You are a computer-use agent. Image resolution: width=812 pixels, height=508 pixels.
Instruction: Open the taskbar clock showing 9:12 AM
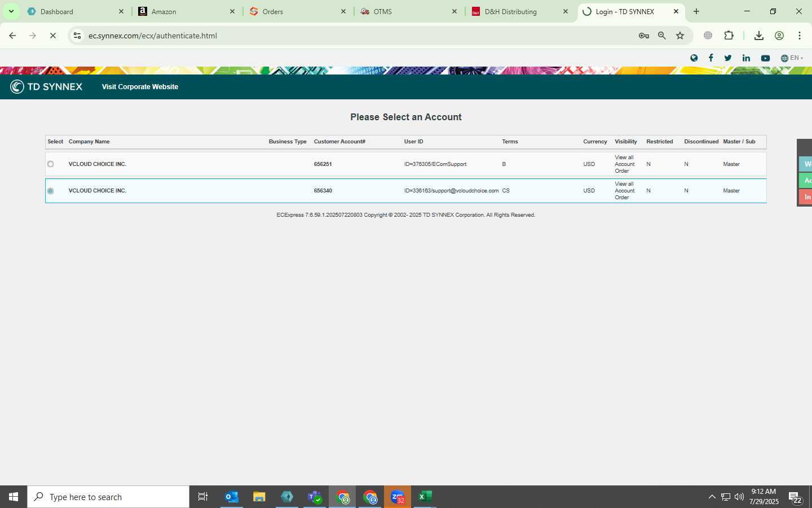click(764, 497)
